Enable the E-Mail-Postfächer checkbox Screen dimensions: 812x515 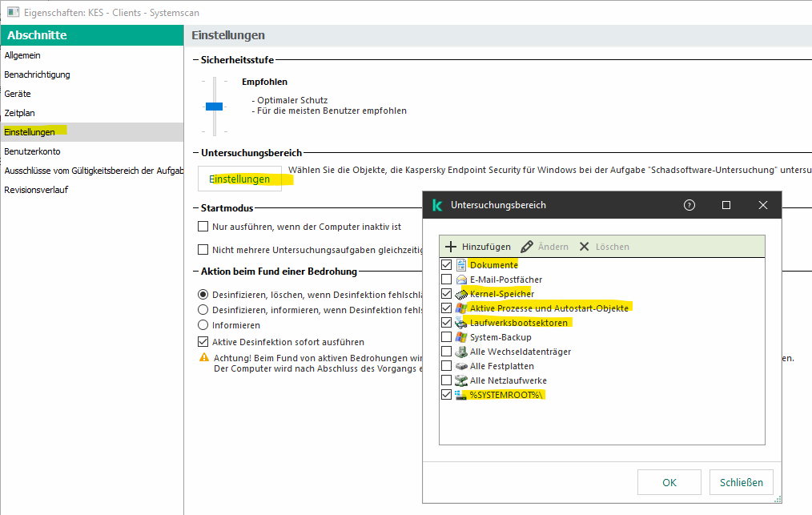446,280
